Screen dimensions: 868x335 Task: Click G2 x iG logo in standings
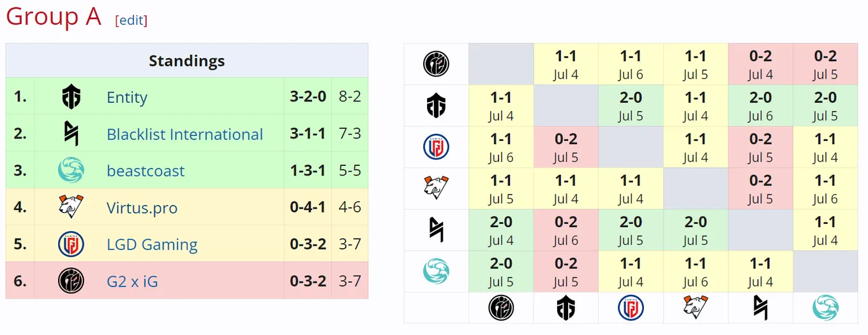point(71,281)
